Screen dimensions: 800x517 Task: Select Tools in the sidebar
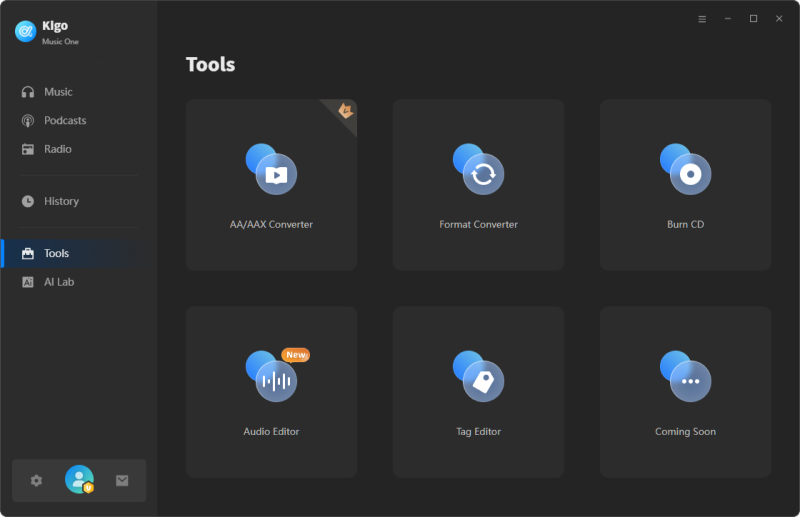click(79, 253)
